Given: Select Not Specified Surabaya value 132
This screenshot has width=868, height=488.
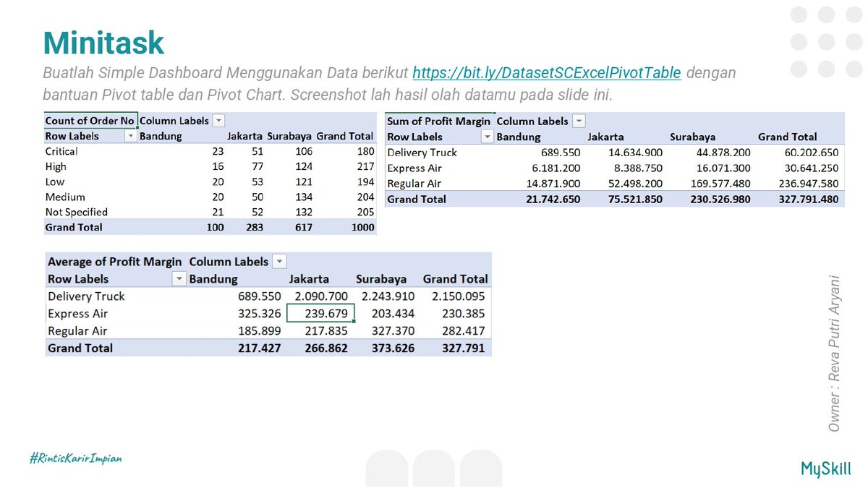Looking at the screenshot, I should [x=302, y=212].
